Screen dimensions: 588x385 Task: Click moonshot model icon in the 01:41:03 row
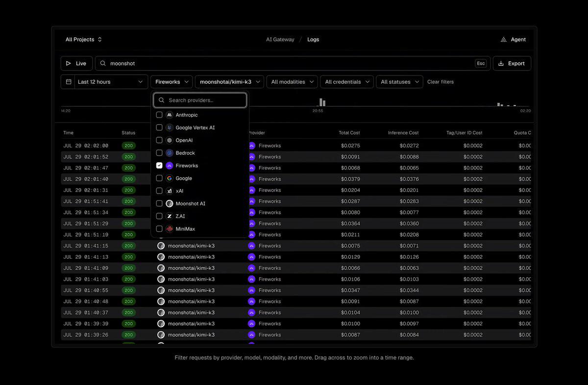161,279
